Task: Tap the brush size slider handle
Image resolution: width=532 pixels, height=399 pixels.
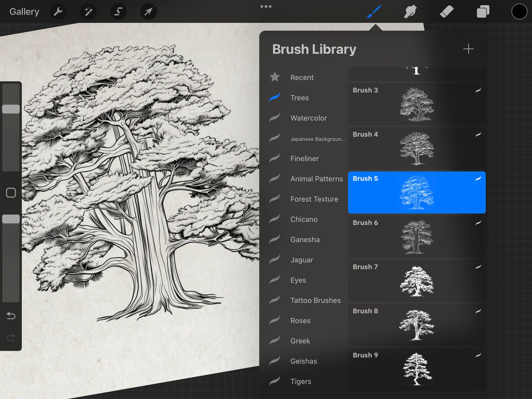Action: [x=11, y=109]
